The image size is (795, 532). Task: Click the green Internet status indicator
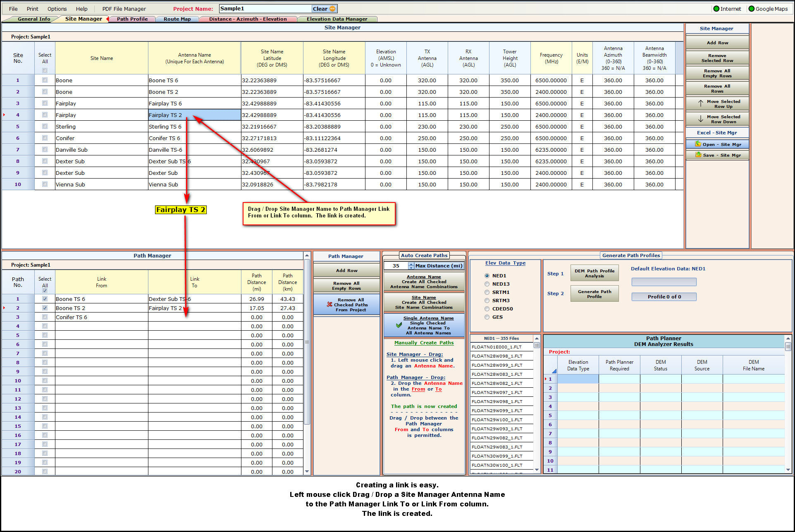tap(716, 9)
